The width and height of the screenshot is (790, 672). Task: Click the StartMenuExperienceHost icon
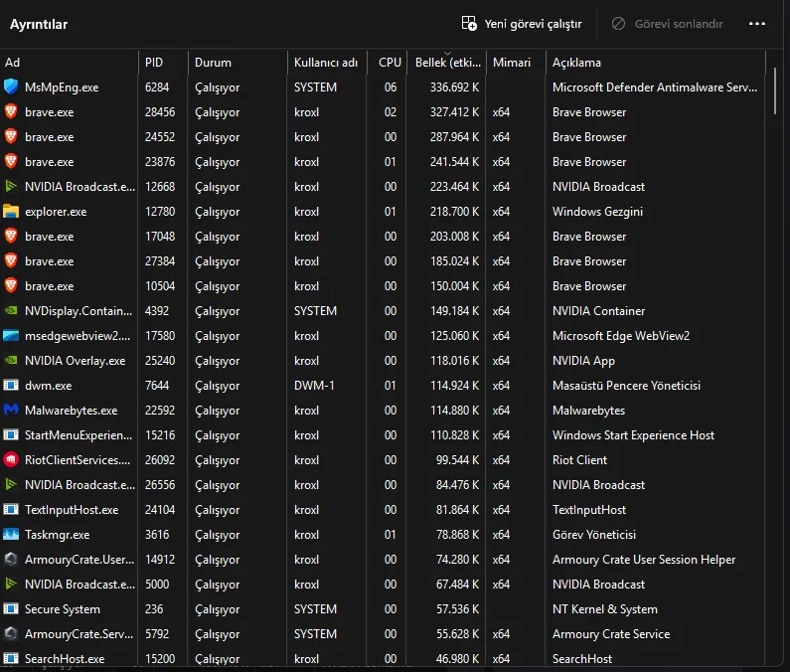pos(11,434)
